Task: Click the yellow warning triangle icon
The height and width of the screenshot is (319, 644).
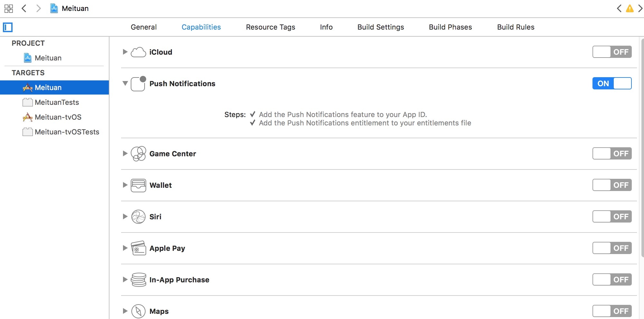Action: click(x=630, y=8)
